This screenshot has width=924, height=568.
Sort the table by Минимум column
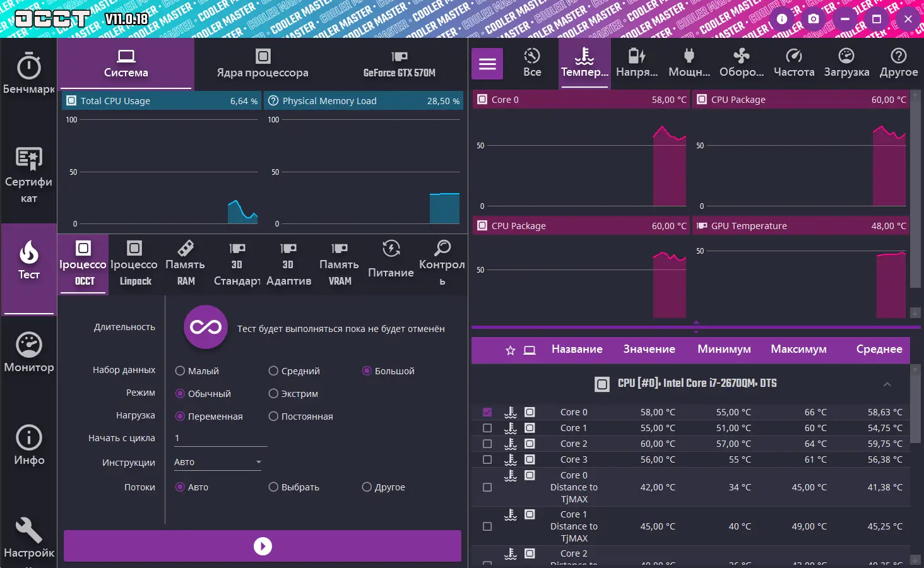[x=724, y=349]
